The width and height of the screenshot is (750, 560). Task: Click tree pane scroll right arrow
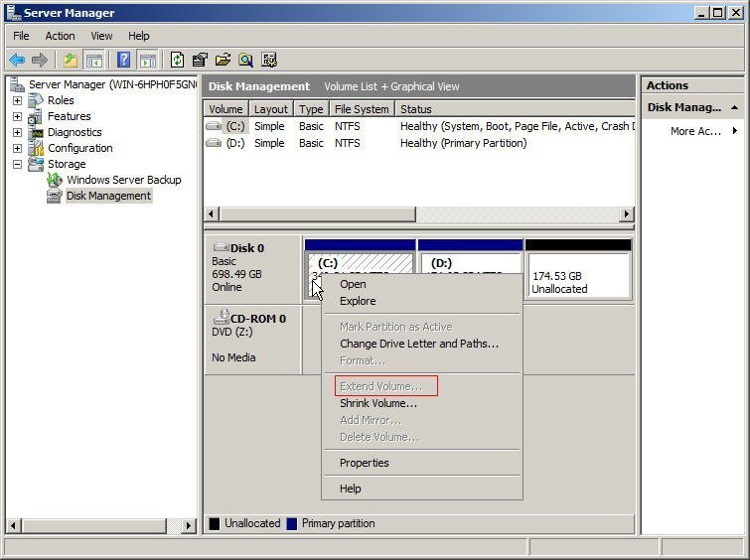coord(188,525)
